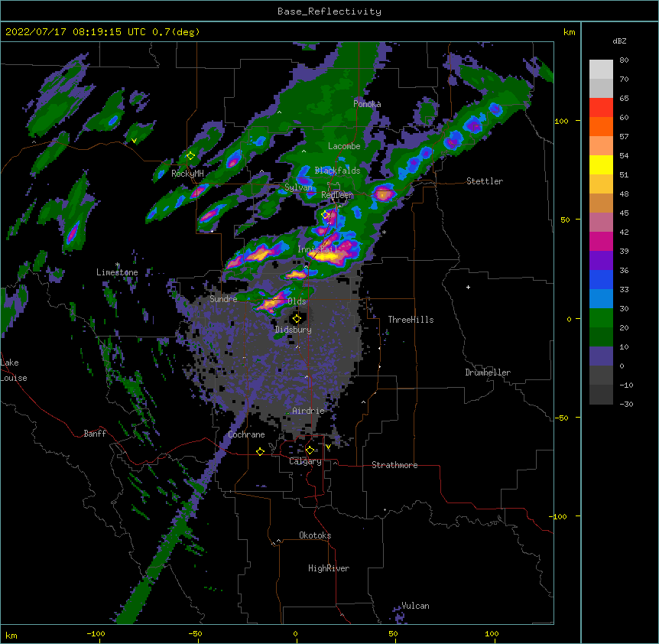Click the km unit label at bottom left
The height and width of the screenshot is (644, 659).
(11, 635)
